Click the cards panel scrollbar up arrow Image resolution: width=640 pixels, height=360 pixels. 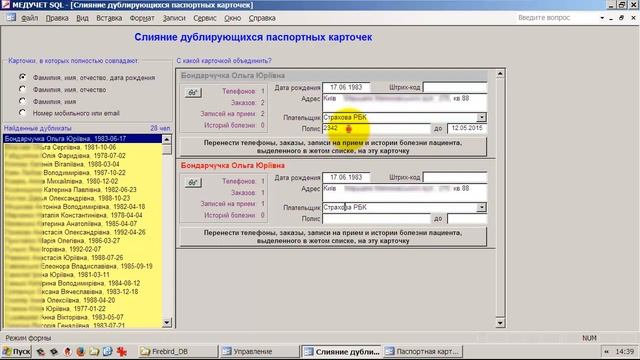click(x=500, y=74)
